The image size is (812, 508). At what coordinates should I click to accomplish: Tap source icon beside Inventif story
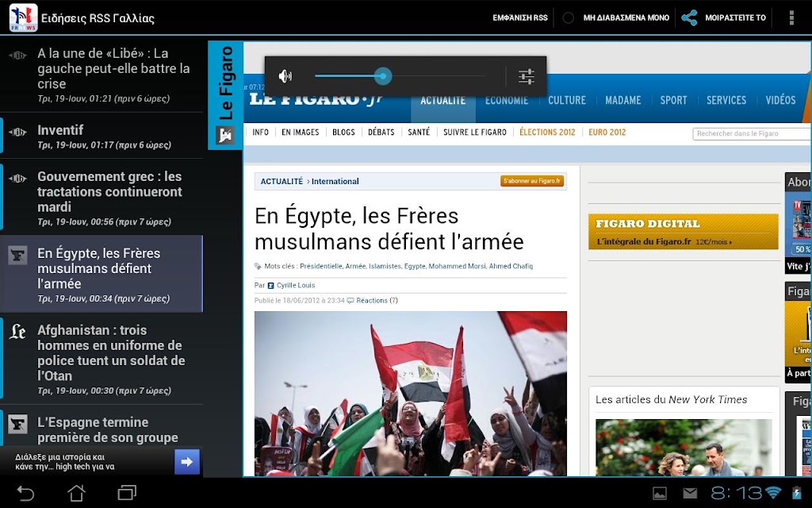coord(17,133)
